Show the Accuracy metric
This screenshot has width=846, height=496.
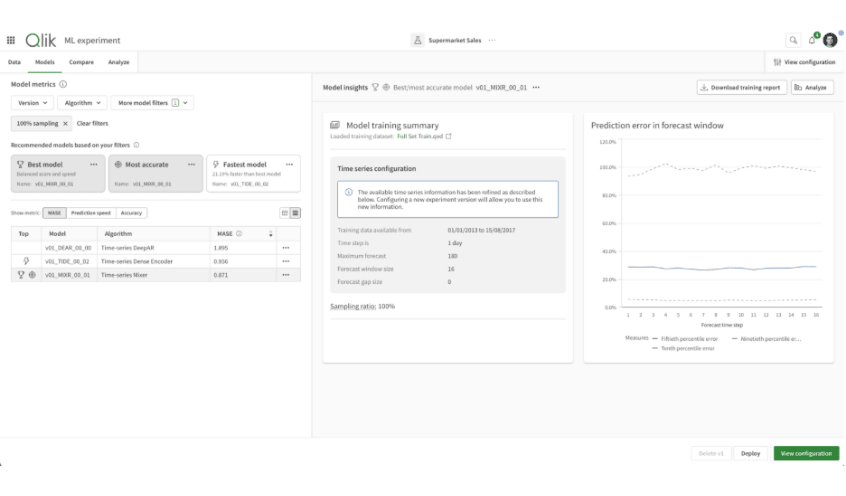click(131, 213)
